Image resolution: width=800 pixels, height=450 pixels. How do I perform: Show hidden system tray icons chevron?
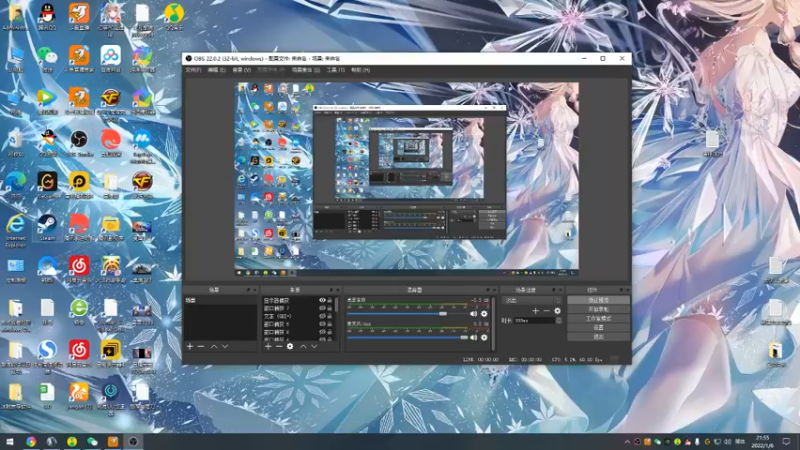pos(627,442)
